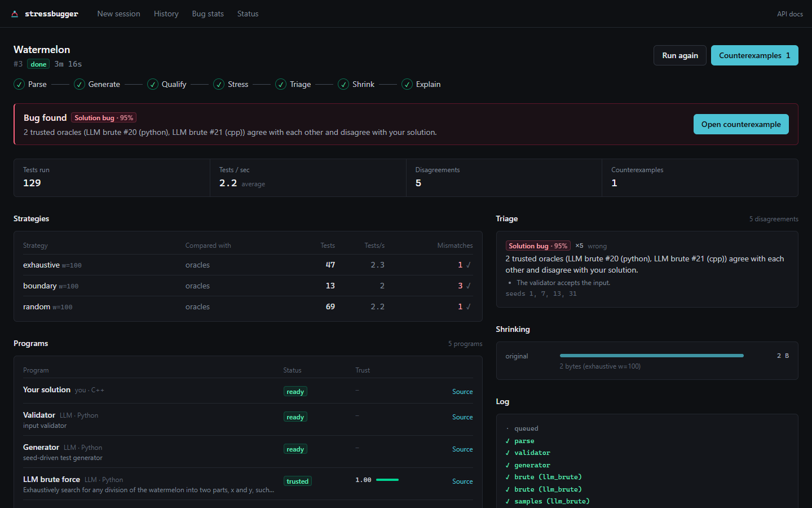Open the API docs link
Image resolution: width=812 pixels, height=508 pixels.
(790, 14)
